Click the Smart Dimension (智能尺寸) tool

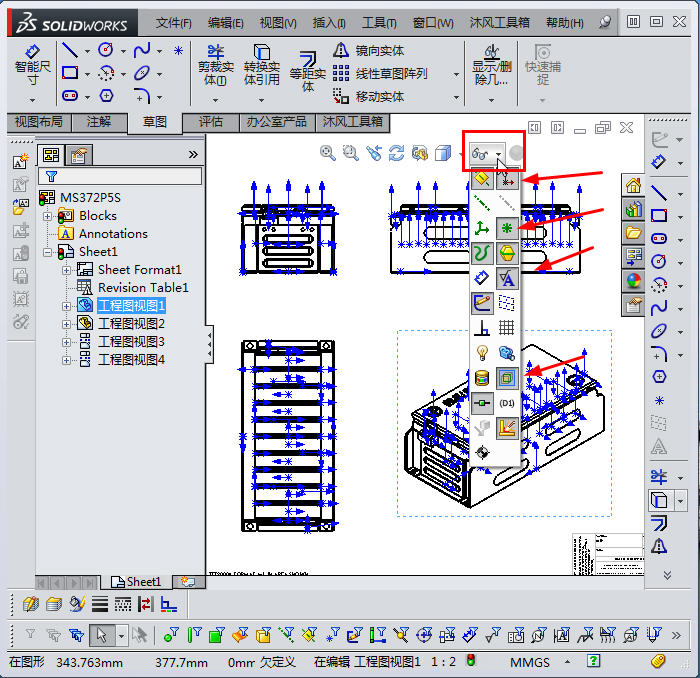[32, 66]
